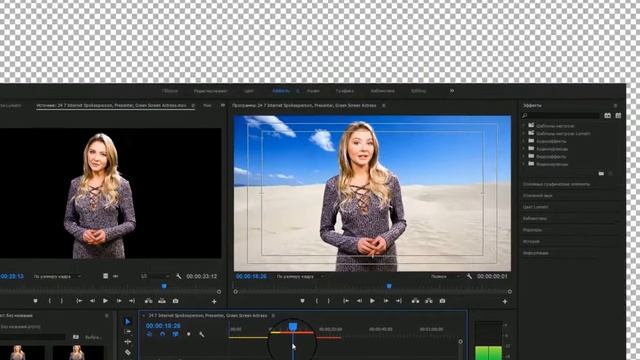Click the timeline playhead marker
This screenshot has width=640, height=360.
[293, 327]
